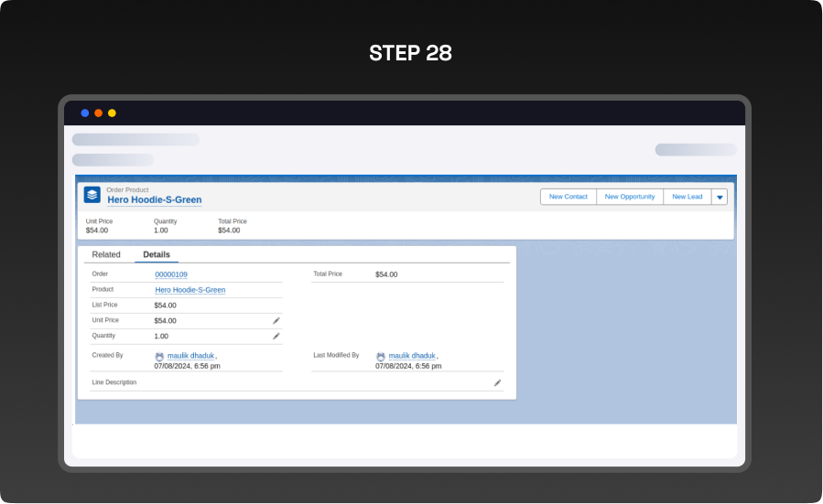Open maulik dhaduk link under Last Modified By
This screenshot has width=823, height=504.
pos(412,356)
